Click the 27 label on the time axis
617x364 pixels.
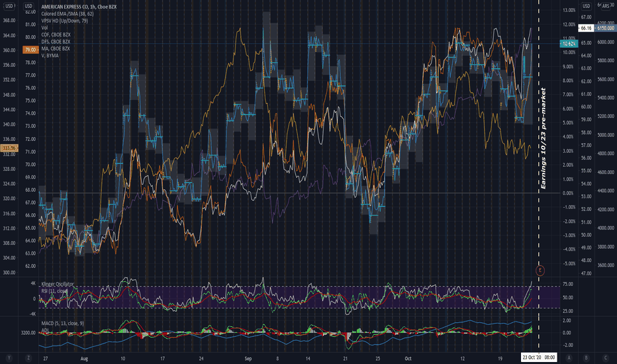click(46, 359)
